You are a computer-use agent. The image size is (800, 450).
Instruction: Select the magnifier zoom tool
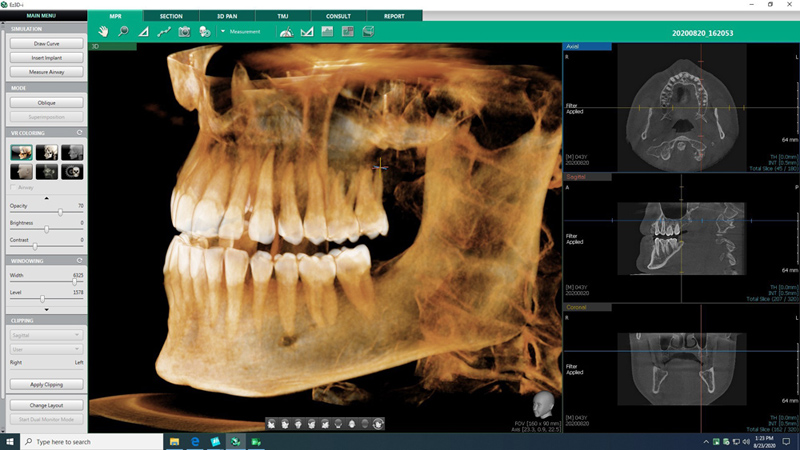[x=123, y=32]
